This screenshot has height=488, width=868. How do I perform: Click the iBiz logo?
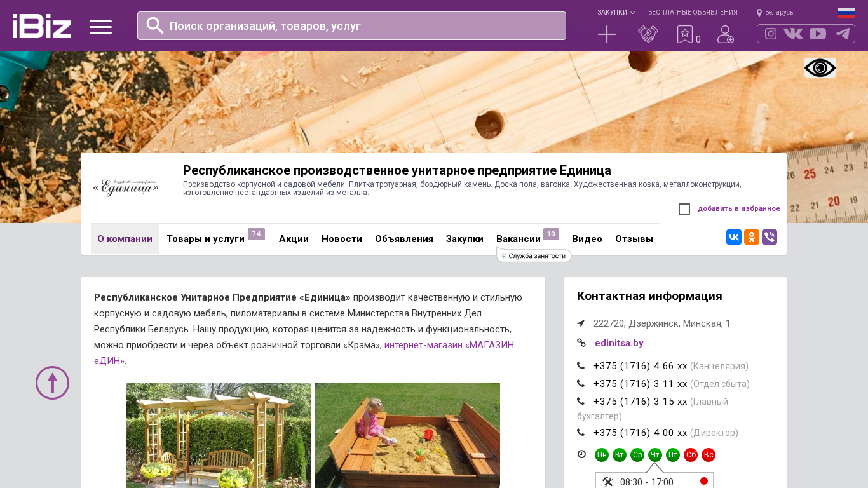[41, 26]
